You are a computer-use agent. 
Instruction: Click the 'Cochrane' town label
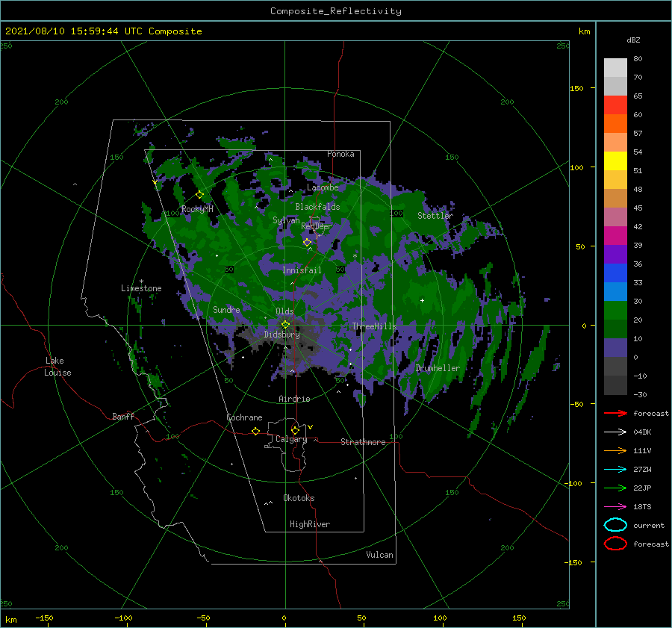pos(244,417)
